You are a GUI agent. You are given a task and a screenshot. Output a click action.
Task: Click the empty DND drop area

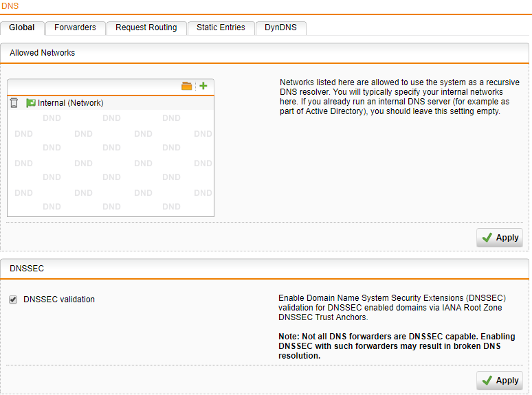tap(110, 163)
